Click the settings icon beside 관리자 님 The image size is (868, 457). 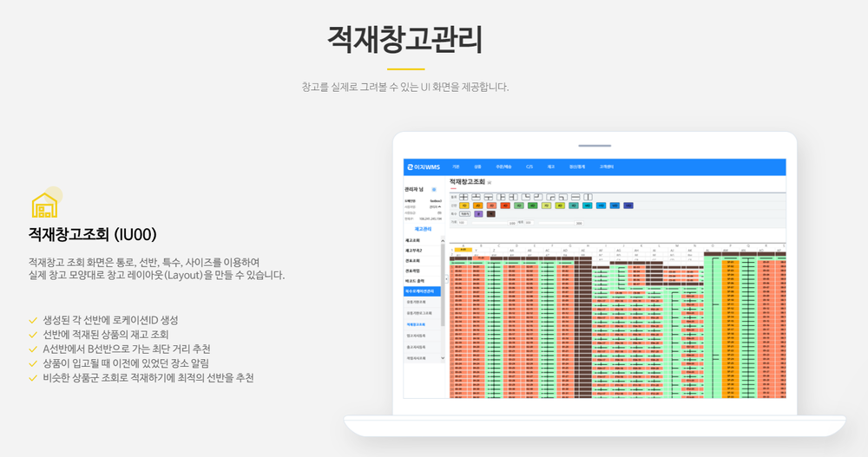(x=434, y=189)
